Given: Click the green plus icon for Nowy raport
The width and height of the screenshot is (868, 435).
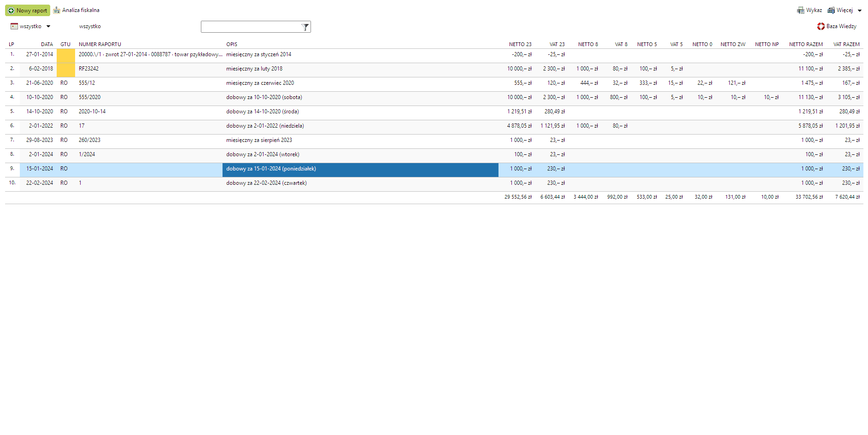Looking at the screenshot, I should (x=11, y=11).
